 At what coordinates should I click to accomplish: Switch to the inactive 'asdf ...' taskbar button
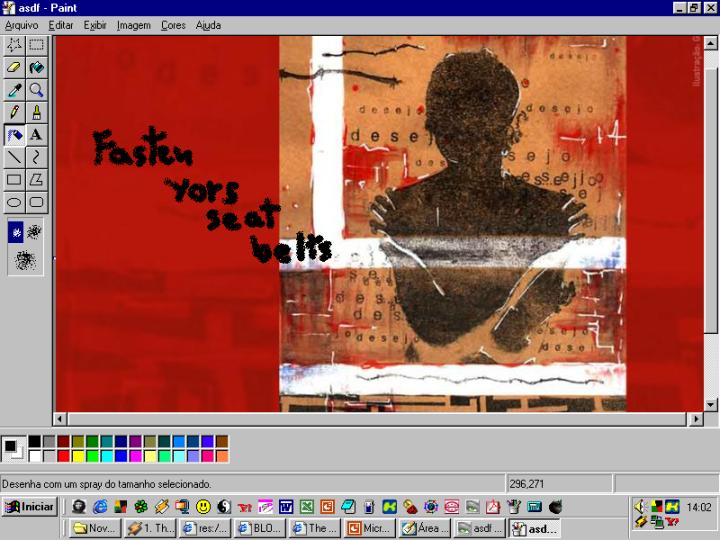coord(479,529)
